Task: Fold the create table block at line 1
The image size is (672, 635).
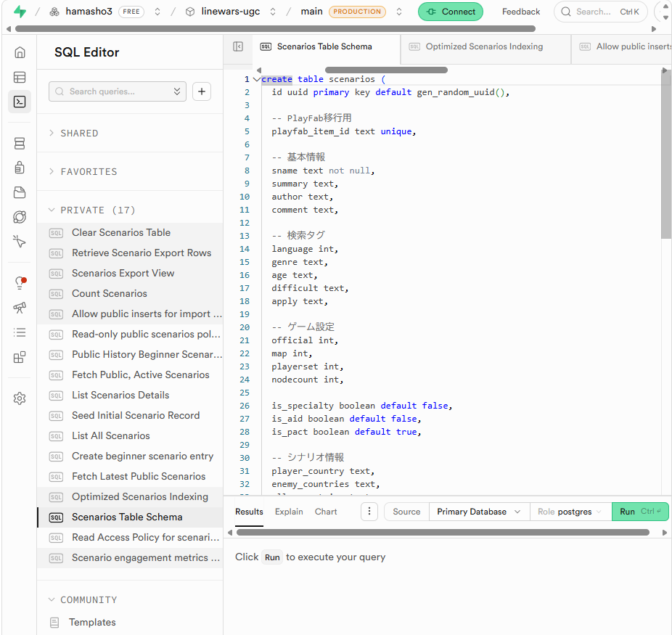Action: pyautogui.click(x=256, y=79)
